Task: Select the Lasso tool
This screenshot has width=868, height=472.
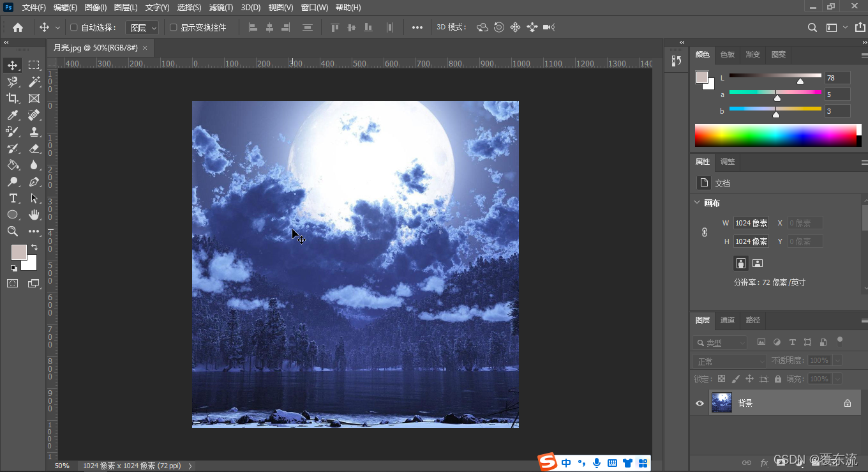Action: coord(13,82)
